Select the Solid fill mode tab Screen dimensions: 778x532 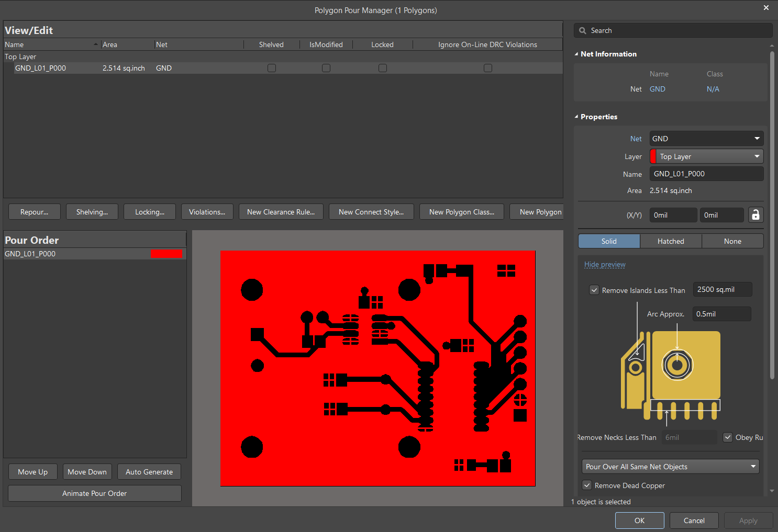[x=609, y=241]
